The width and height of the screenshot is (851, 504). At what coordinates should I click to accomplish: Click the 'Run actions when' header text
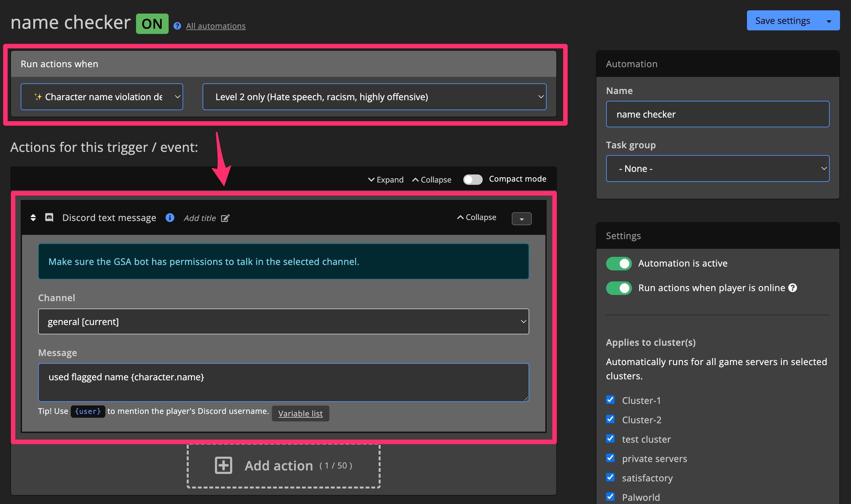click(x=59, y=64)
